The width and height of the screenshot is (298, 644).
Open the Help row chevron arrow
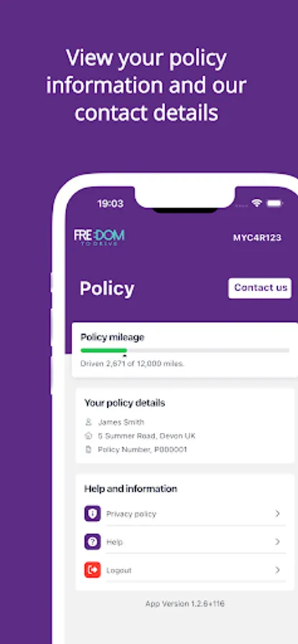click(x=277, y=542)
